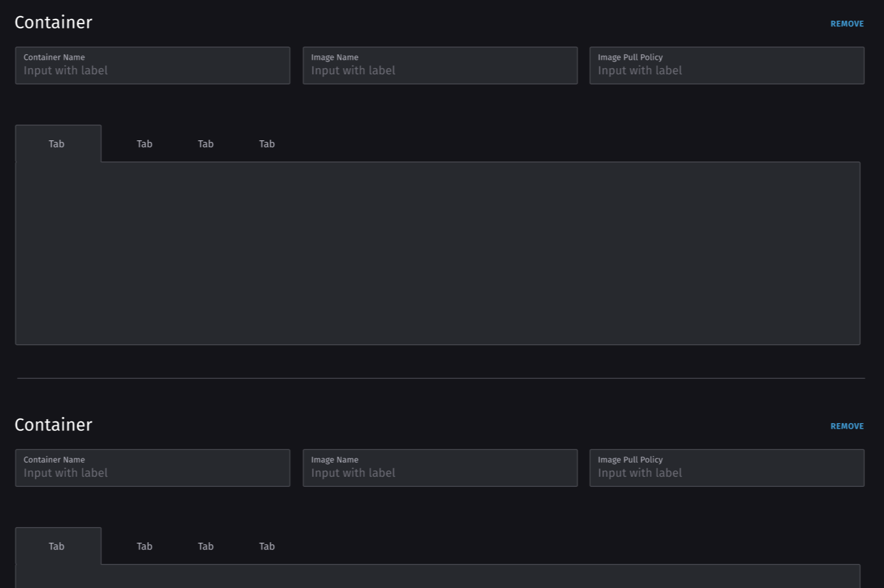
Task: Switch to the second Tab of top container
Action: pyautogui.click(x=144, y=144)
